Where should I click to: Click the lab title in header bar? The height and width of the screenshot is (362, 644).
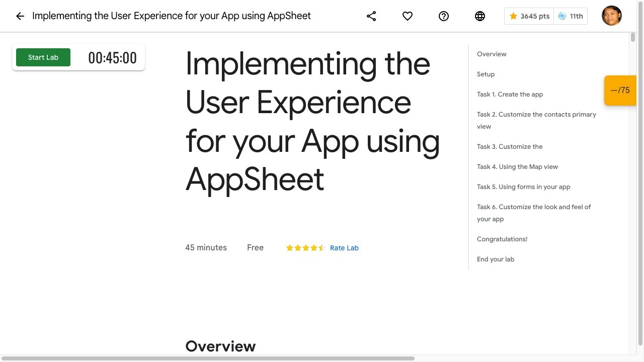(172, 16)
